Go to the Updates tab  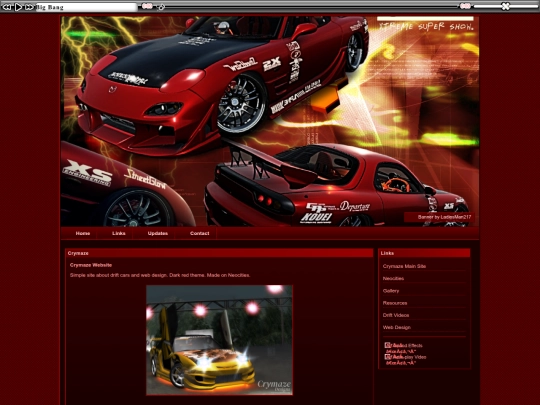[158, 233]
